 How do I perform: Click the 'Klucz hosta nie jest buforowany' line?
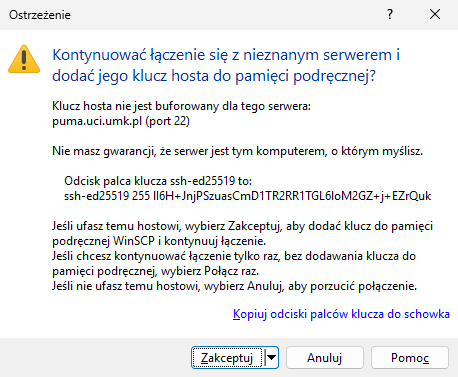(181, 106)
